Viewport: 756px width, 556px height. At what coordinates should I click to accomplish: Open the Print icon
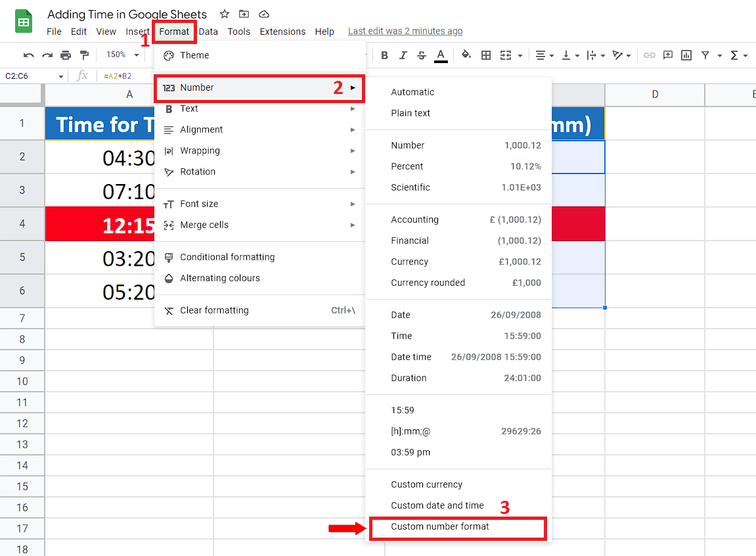pyautogui.click(x=66, y=55)
